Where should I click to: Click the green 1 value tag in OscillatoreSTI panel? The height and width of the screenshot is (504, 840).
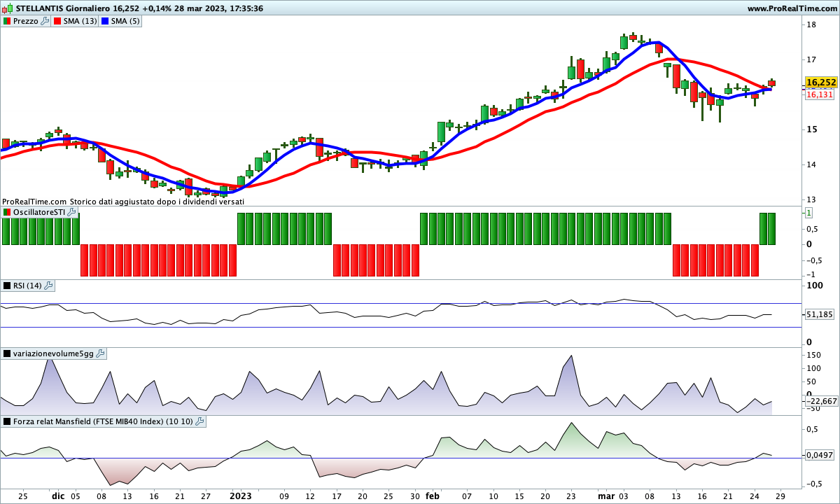(x=808, y=212)
